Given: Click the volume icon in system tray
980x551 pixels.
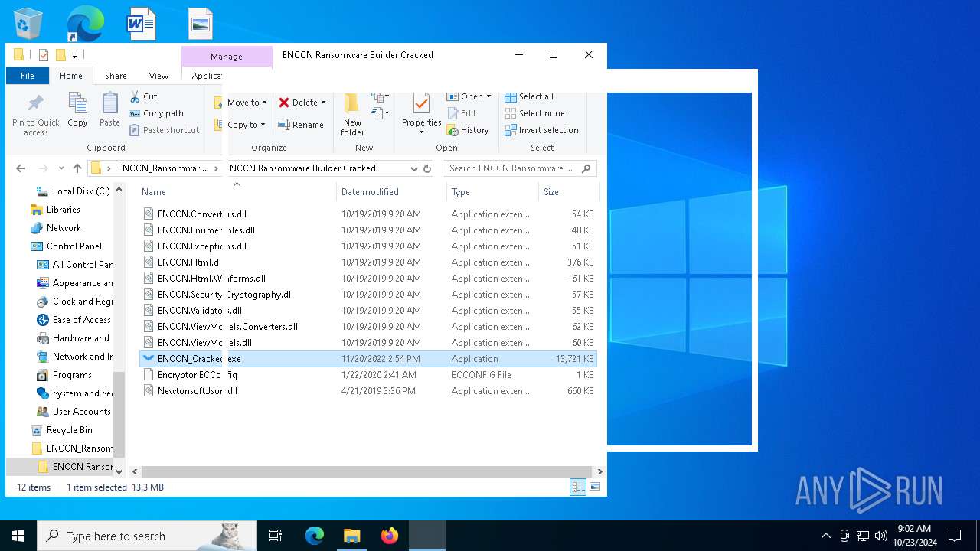Looking at the screenshot, I should point(880,536).
